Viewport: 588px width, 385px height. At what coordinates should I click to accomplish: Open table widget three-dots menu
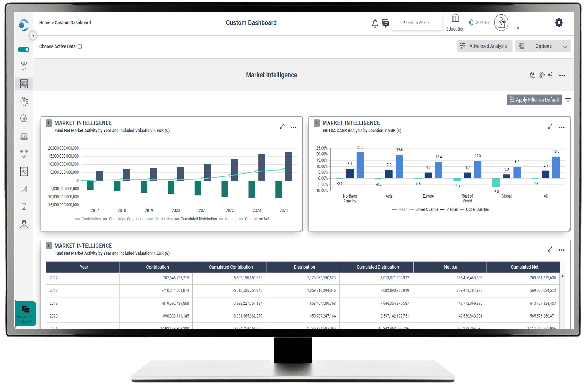(x=562, y=250)
